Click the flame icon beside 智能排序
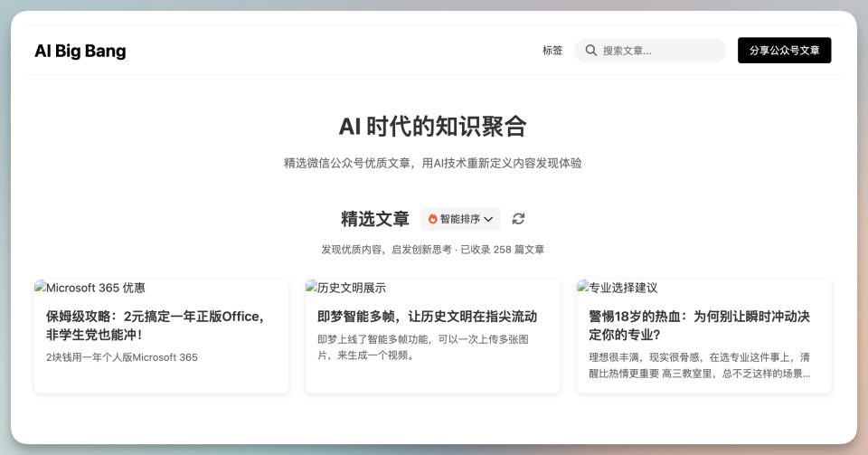868x455 pixels. click(433, 219)
